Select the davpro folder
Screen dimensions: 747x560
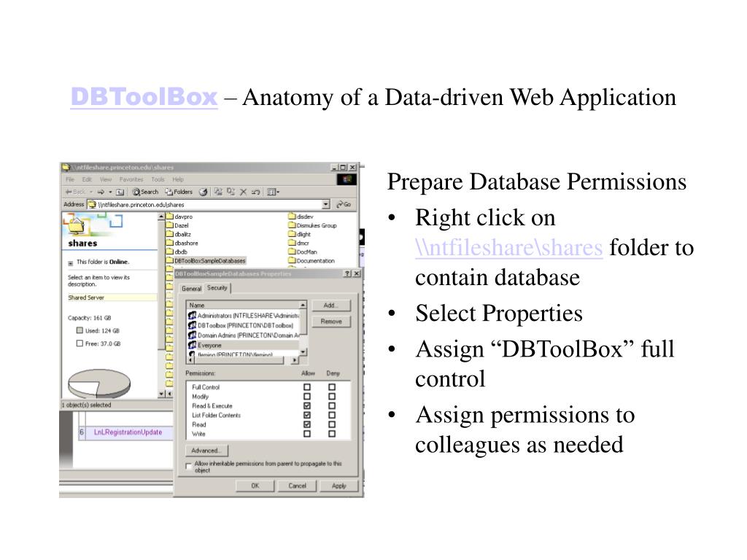(179, 217)
